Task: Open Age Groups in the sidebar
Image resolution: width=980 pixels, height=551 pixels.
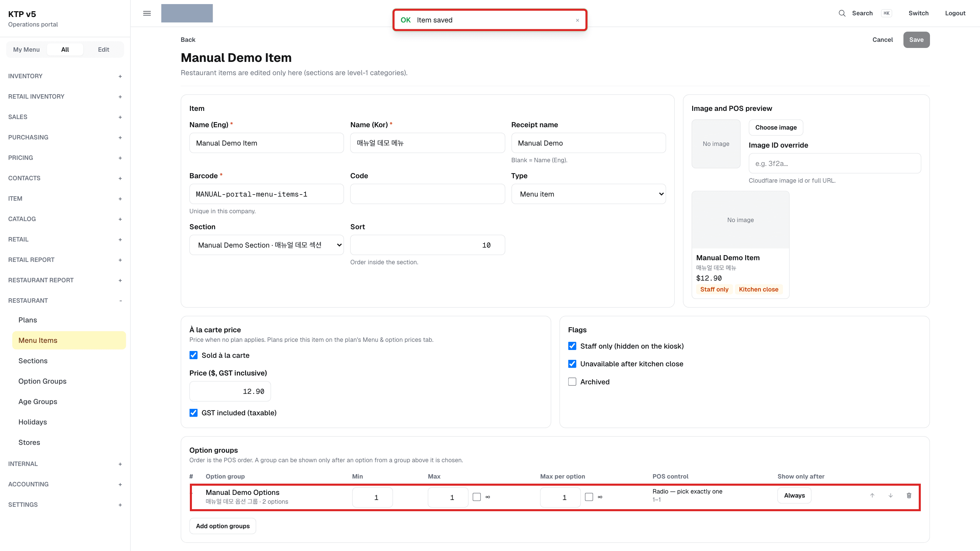Action: [x=69, y=402]
